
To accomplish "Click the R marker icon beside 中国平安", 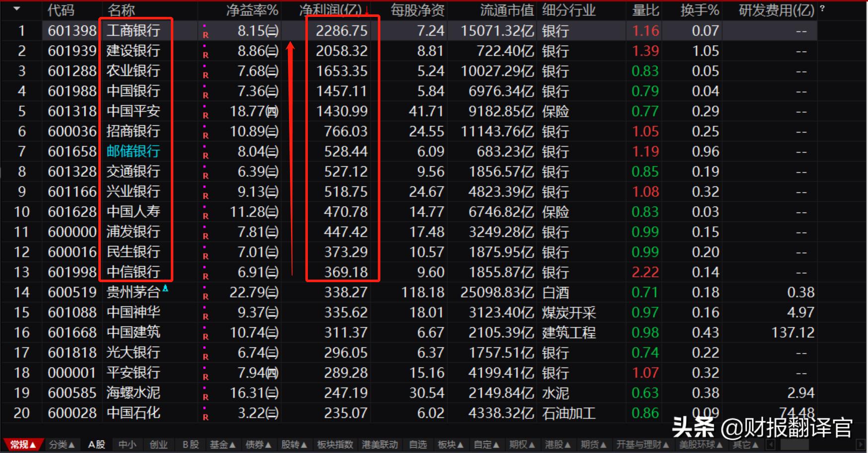I will click(205, 114).
